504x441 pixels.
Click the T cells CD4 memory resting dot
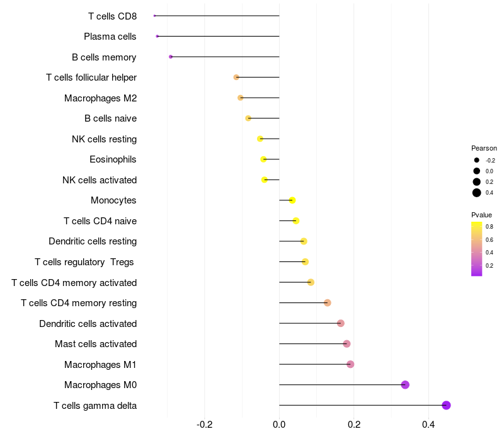point(328,303)
